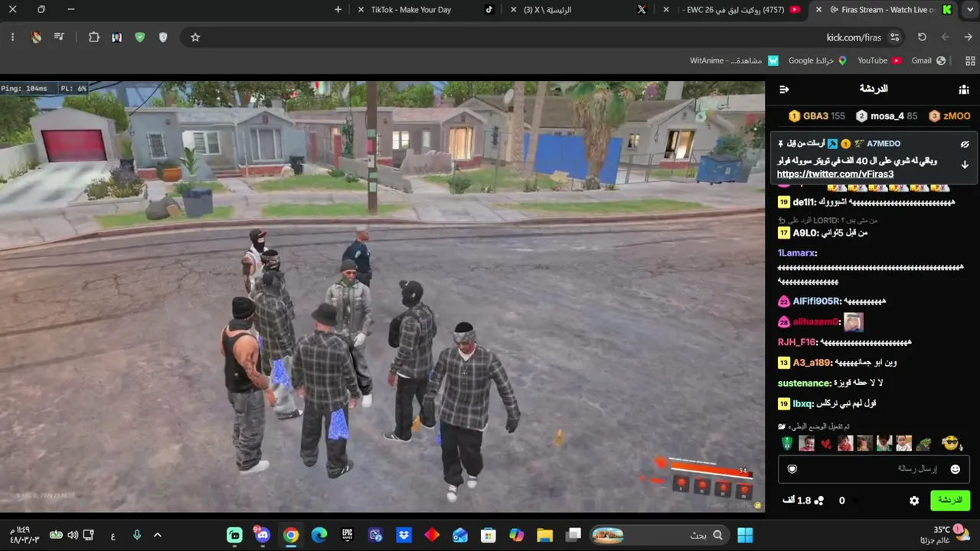Image resolution: width=980 pixels, height=551 pixels.
Task: Go forward to the next page
Action: pos(946,37)
